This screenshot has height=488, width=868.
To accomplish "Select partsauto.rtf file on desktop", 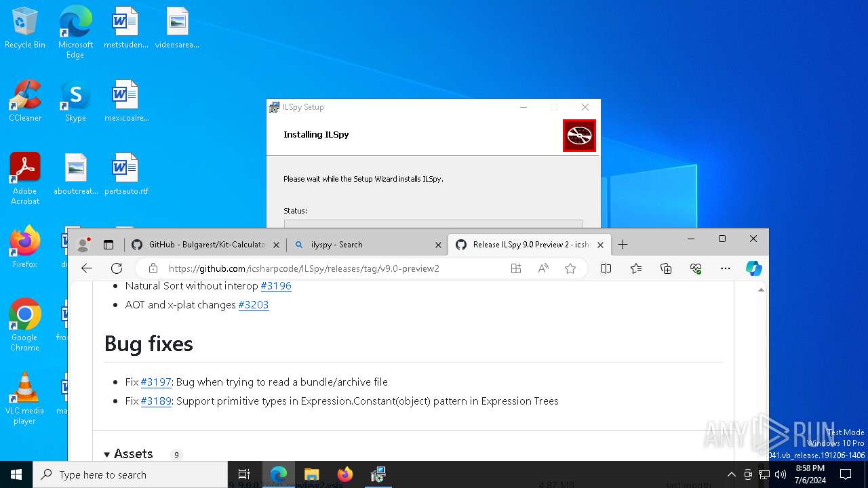I will point(126,175).
